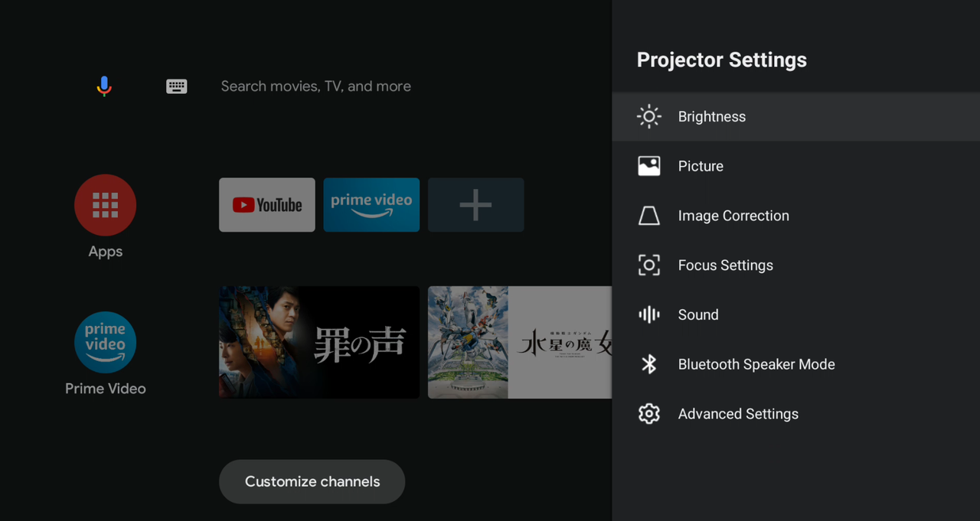The image size is (980, 521).
Task: Click the Advanced Settings gear icon
Action: (648, 414)
